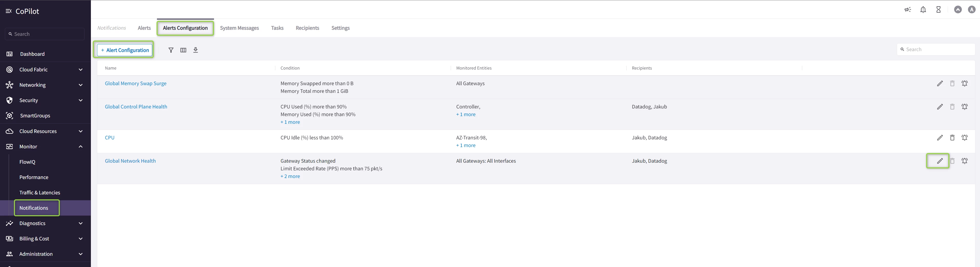980x267 pixels.
Task: Sort by the Monitored Entities column header
Action: pos(474,68)
